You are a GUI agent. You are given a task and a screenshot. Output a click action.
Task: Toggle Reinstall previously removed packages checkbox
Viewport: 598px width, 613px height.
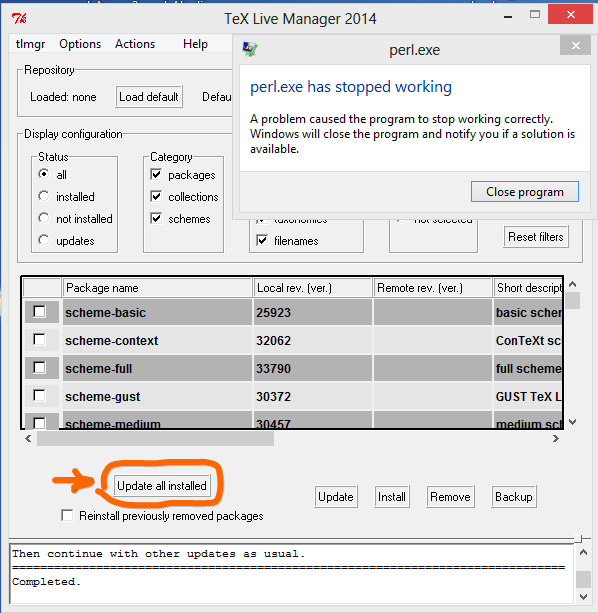[67, 515]
